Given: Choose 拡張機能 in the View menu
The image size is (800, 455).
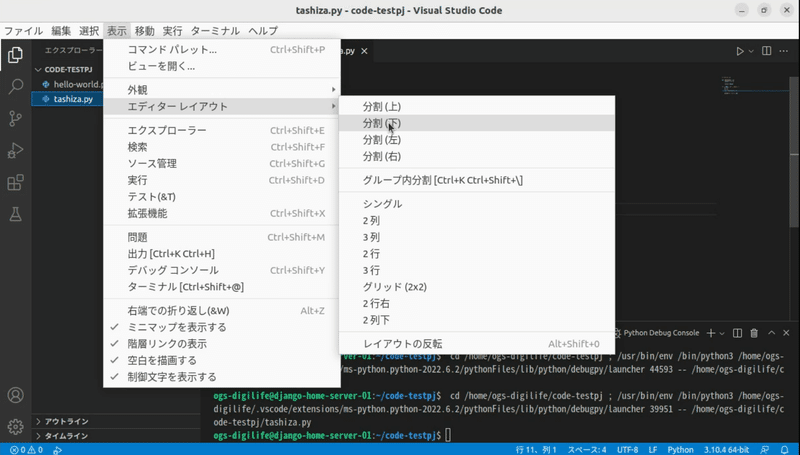Looking at the screenshot, I should click(x=221, y=213).
